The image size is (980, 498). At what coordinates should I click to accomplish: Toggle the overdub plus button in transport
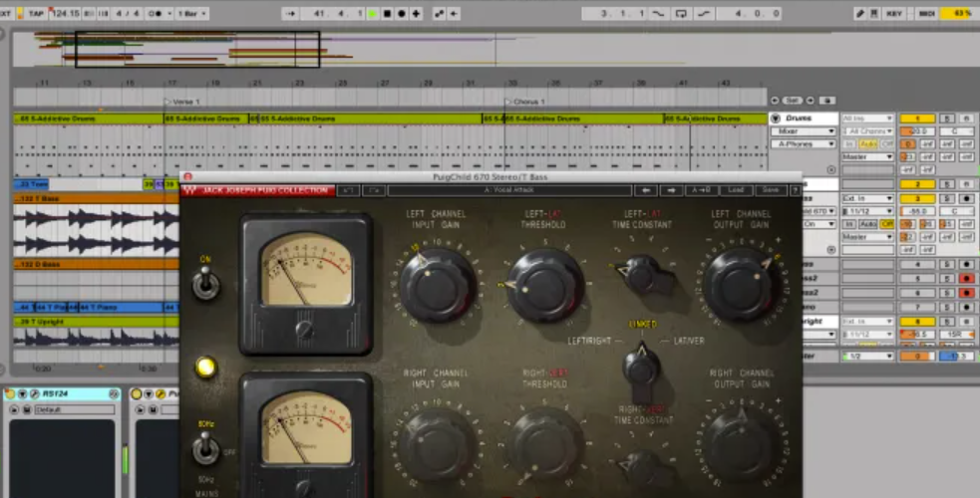coord(416,13)
